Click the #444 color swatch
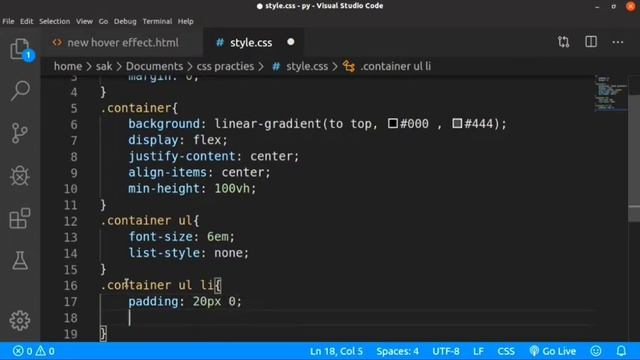Image resolution: width=640 pixels, height=360 pixels. click(x=457, y=123)
